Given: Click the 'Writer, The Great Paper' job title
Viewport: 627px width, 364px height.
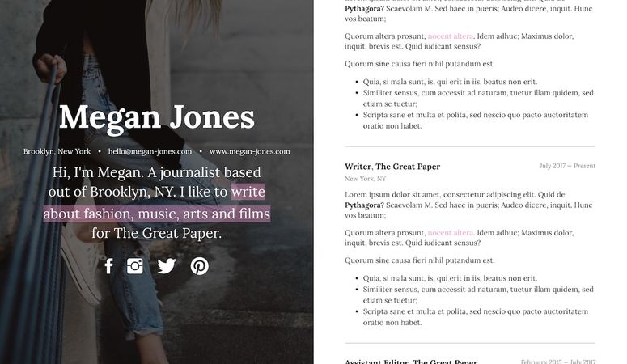Looking at the screenshot, I should (392, 167).
